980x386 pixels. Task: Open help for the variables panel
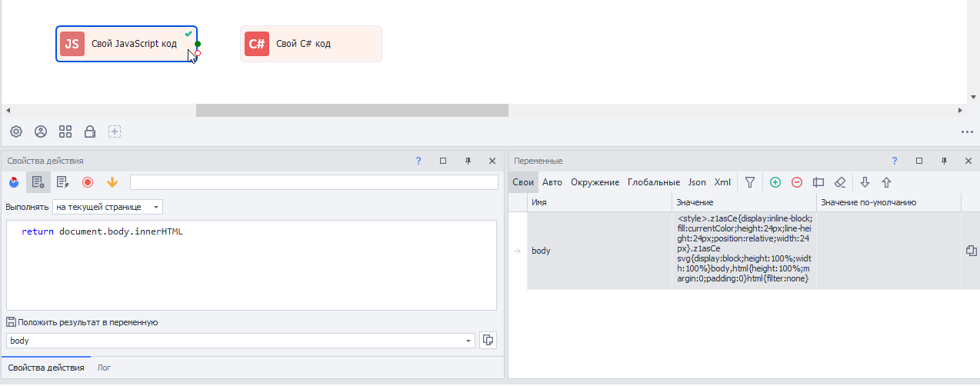point(895,161)
